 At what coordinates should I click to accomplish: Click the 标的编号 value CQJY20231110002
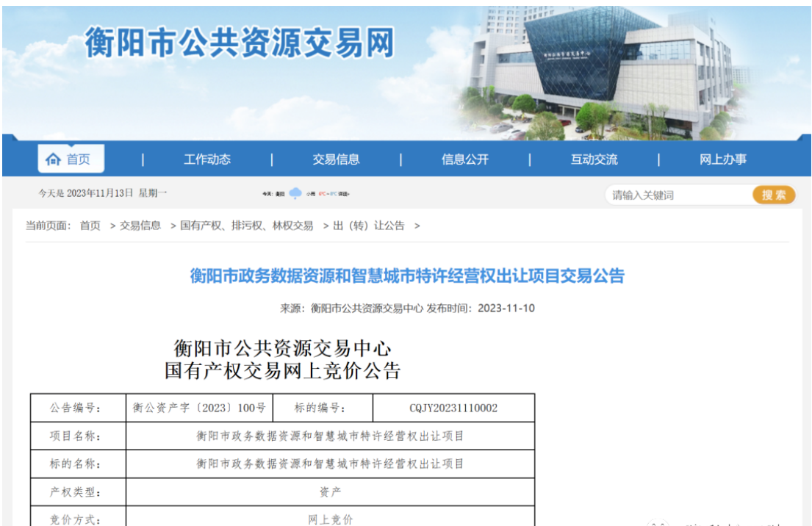[x=453, y=408]
